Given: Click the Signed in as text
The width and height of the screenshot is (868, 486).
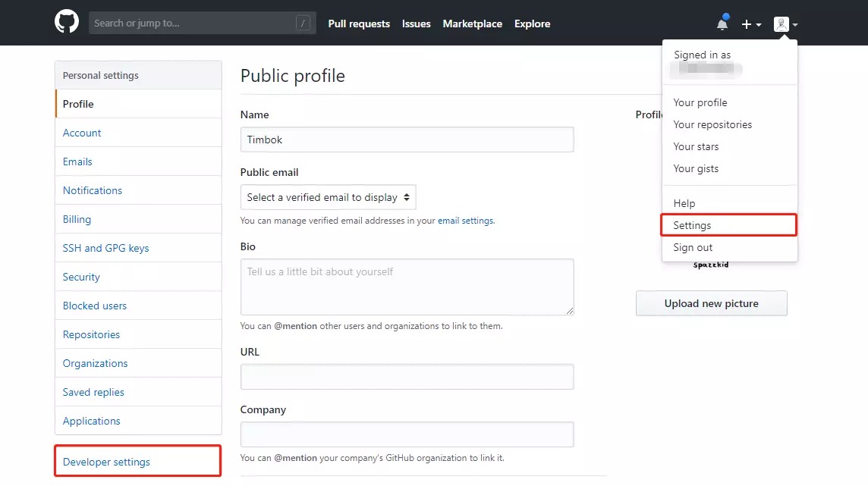Looking at the screenshot, I should click(702, 55).
